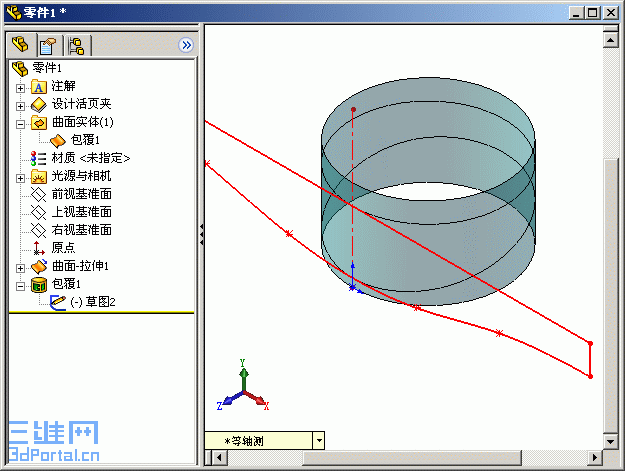Click the vertical scrollbar down arrow

(x=611, y=442)
